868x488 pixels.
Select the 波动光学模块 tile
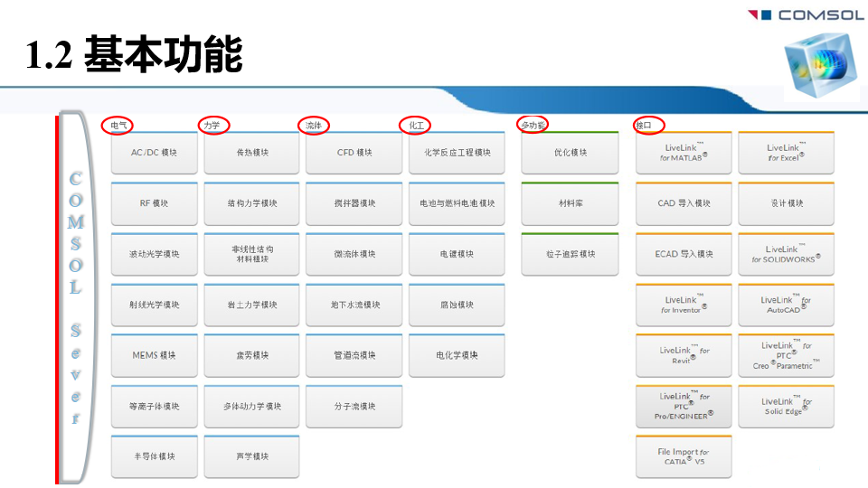155,255
